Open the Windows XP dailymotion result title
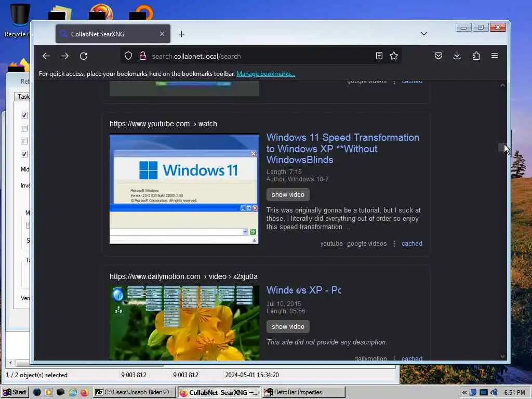 [303, 290]
